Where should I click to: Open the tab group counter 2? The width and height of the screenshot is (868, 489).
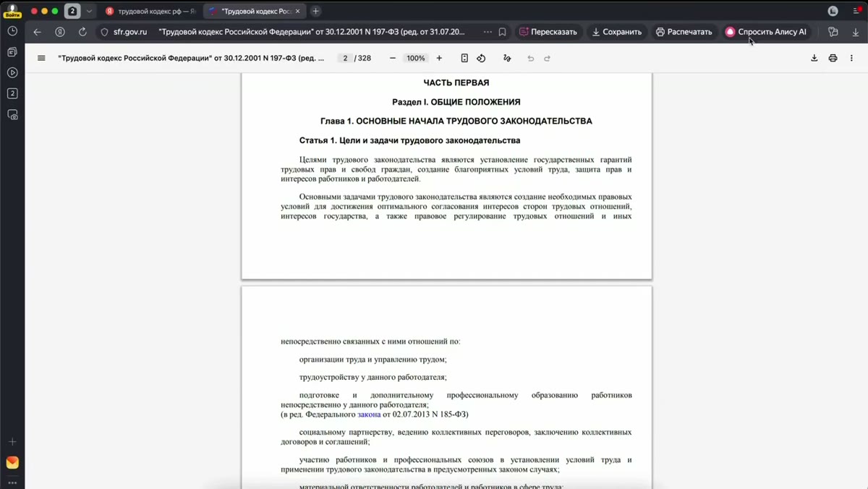72,11
